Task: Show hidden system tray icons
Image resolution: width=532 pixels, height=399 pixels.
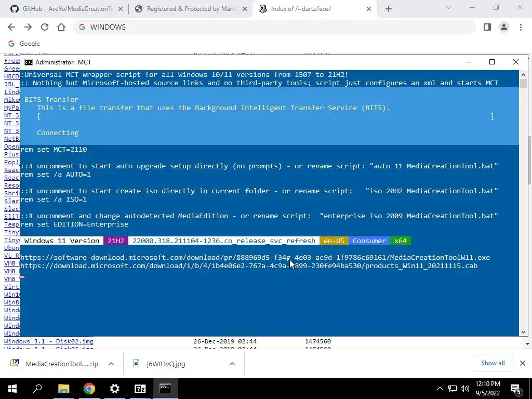Action: click(440, 389)
